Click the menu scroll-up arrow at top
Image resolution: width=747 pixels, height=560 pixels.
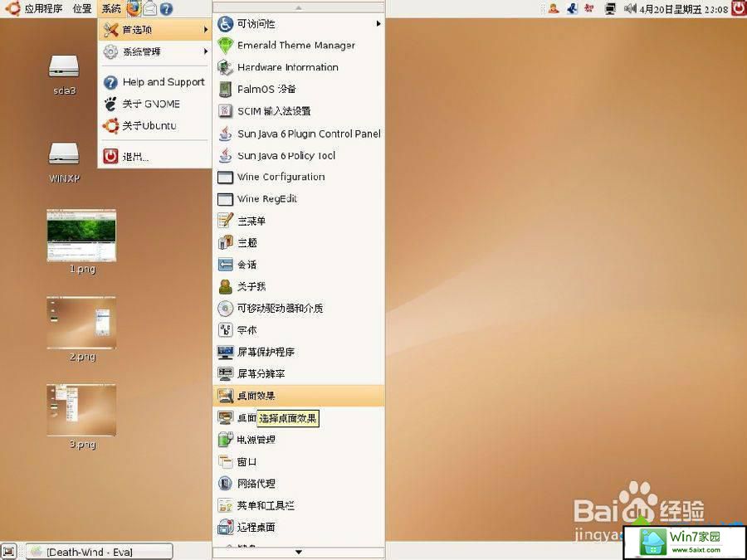[299, 7]
